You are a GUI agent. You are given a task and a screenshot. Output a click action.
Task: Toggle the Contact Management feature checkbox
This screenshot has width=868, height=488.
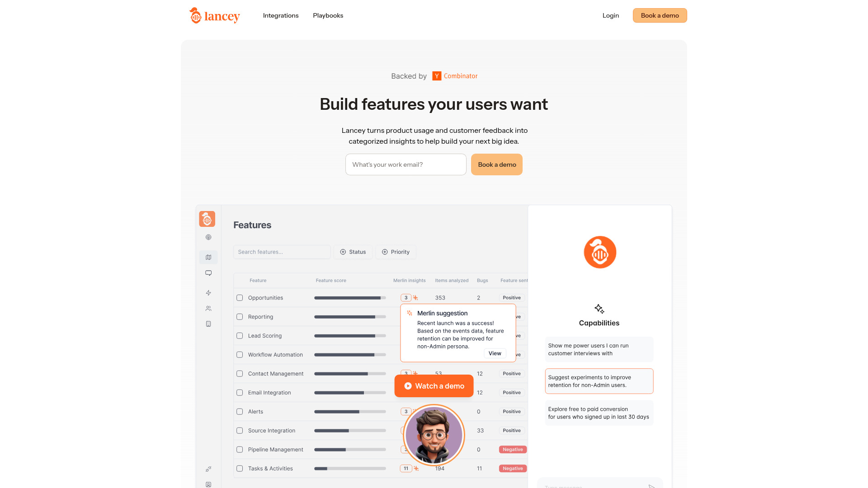[x=240, y=374]
